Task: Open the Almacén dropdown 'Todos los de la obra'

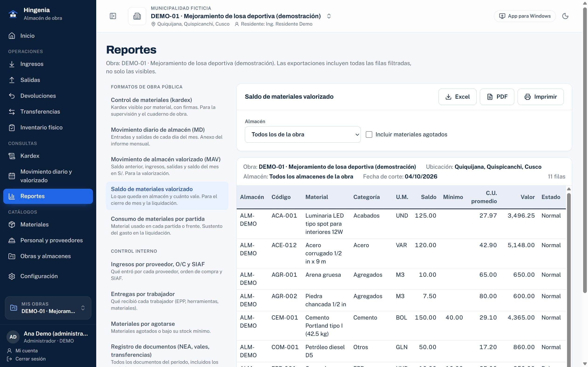Action: click(303, 135)
